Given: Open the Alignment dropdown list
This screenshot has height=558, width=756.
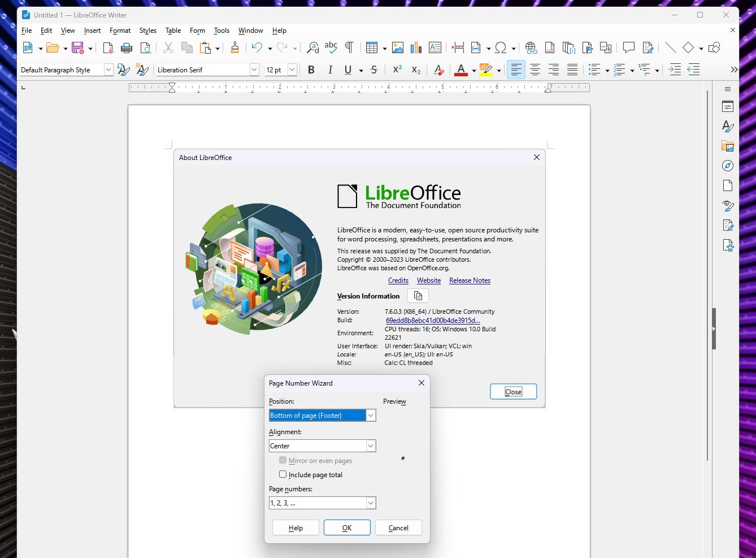Looking at the screenshot, I should click(x=371, y=446).
